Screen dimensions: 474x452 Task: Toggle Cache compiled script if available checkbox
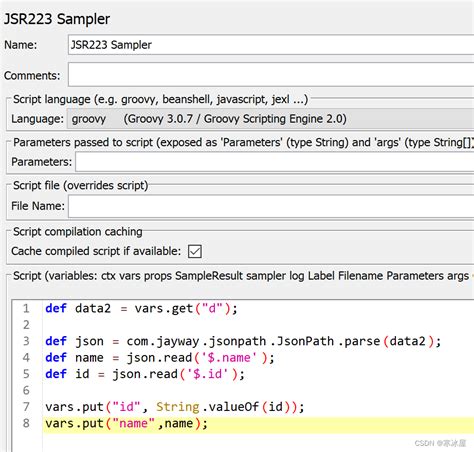(195, 251)
